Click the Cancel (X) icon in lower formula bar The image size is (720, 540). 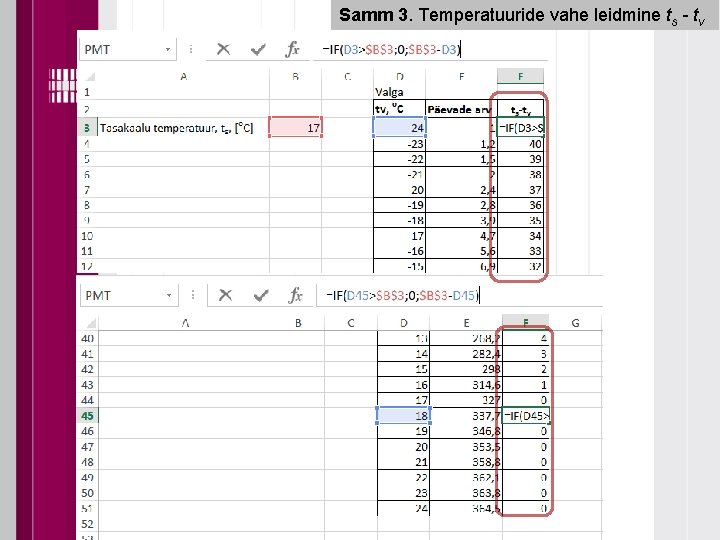pos(225,295)
